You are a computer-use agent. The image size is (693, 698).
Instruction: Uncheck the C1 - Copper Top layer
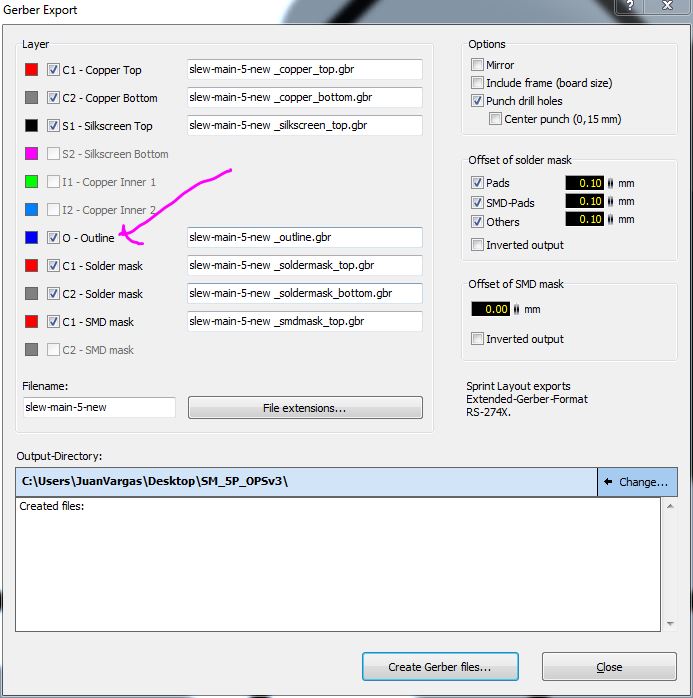53,69
